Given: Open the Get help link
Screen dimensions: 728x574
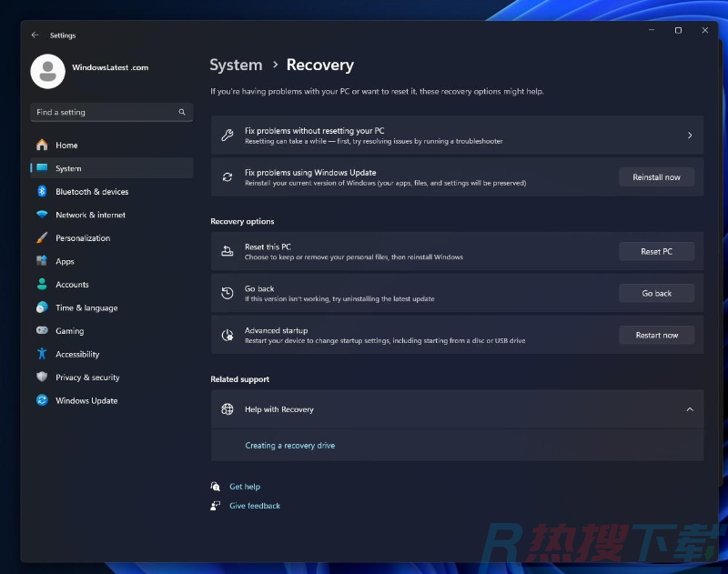Looking at the screenshot, I should (x=245, y=487).
